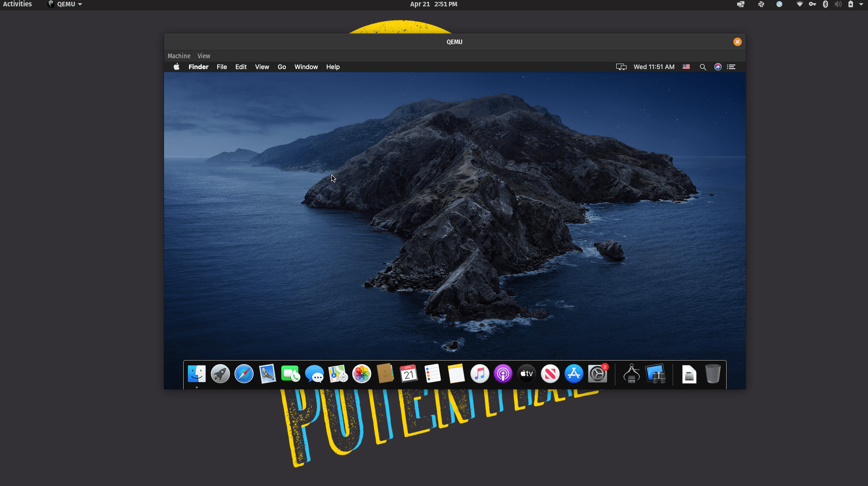
Task: Open Messages from the Dock
Action: (314, 374)
